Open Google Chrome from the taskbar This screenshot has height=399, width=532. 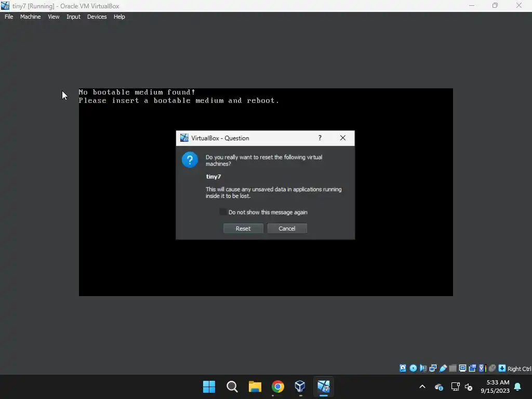tap(278, 387)
